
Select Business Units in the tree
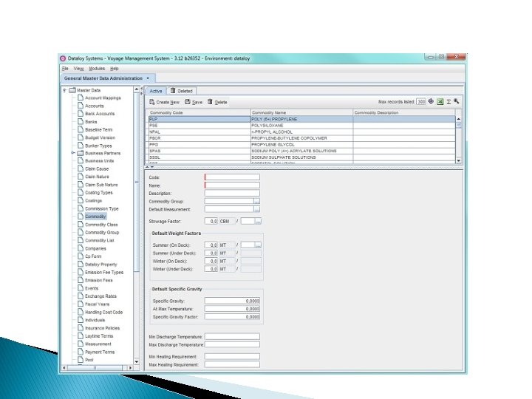[100, 161]
